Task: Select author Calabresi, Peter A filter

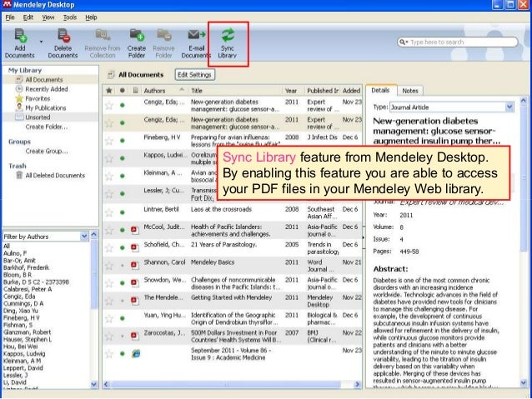Action: click(x=28, y=289)
